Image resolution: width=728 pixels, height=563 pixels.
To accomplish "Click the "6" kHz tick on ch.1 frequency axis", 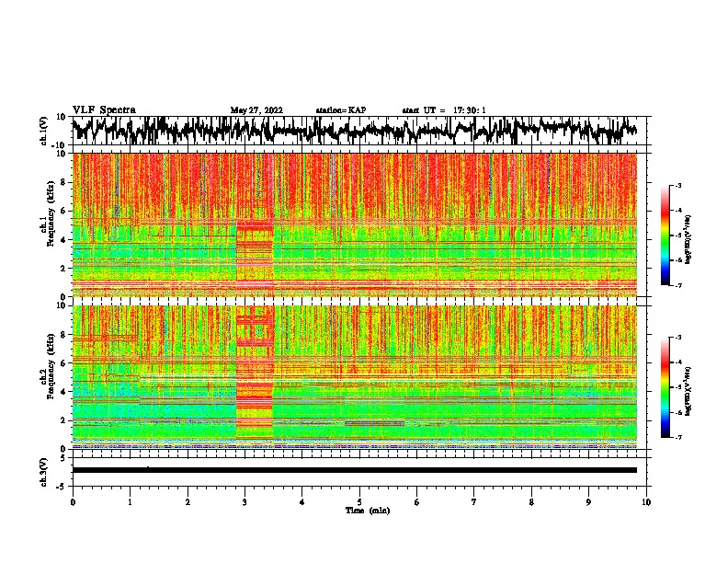I will (63, 211).
